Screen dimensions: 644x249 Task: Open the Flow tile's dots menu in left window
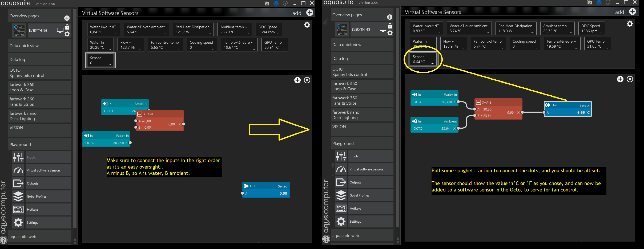(140, 49)
